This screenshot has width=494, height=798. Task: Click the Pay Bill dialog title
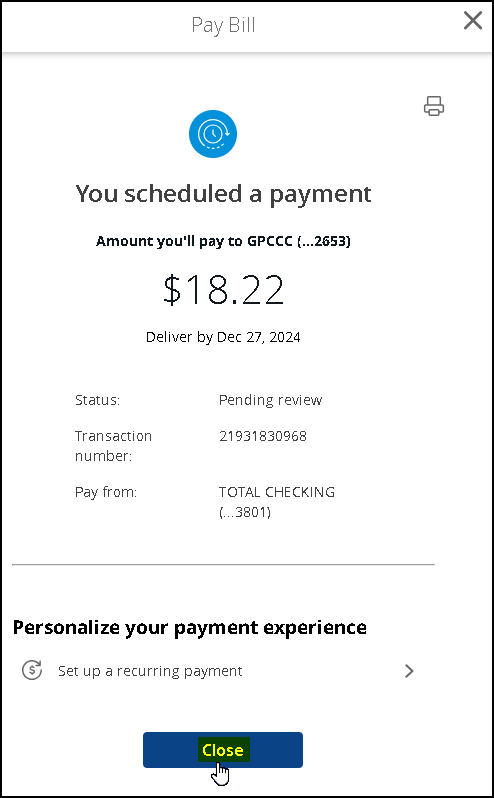[223, 24]
